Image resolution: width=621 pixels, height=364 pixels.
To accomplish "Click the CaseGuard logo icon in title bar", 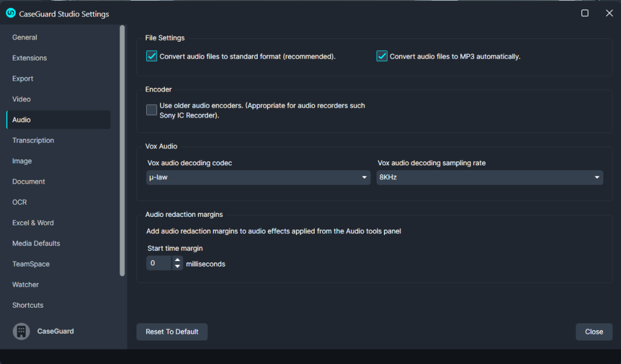I will coord(10,13).
